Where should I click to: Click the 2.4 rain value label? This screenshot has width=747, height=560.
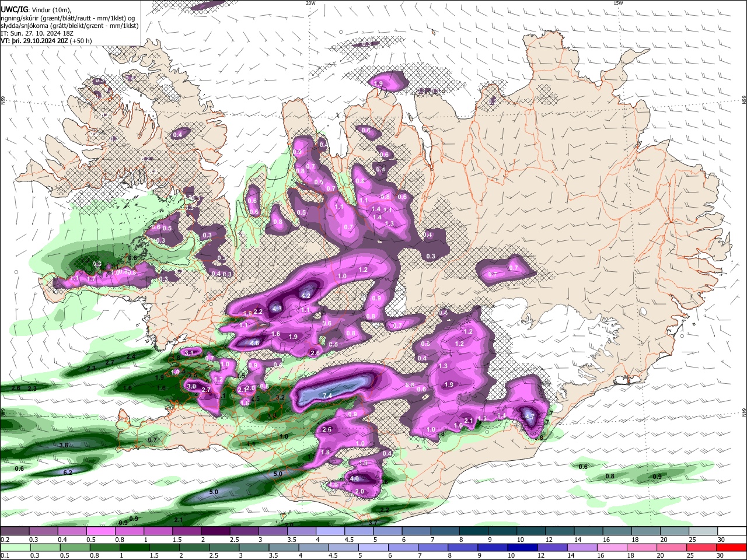tap(131, 356)
